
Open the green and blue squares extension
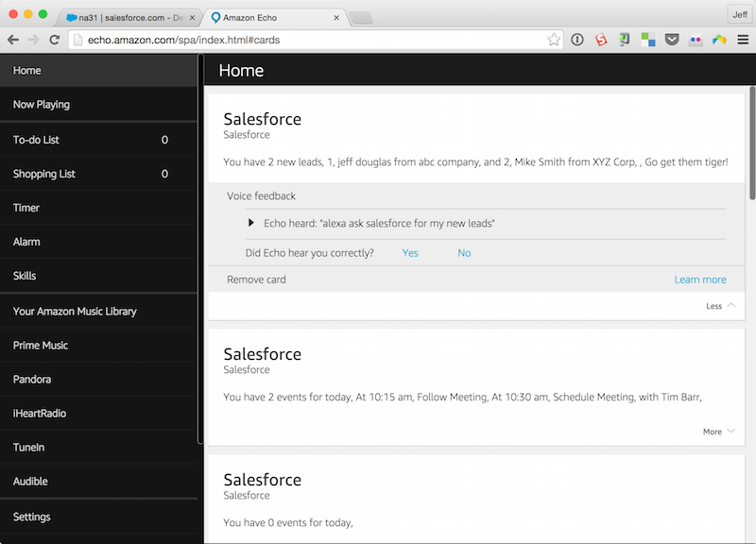click(648, 40)
